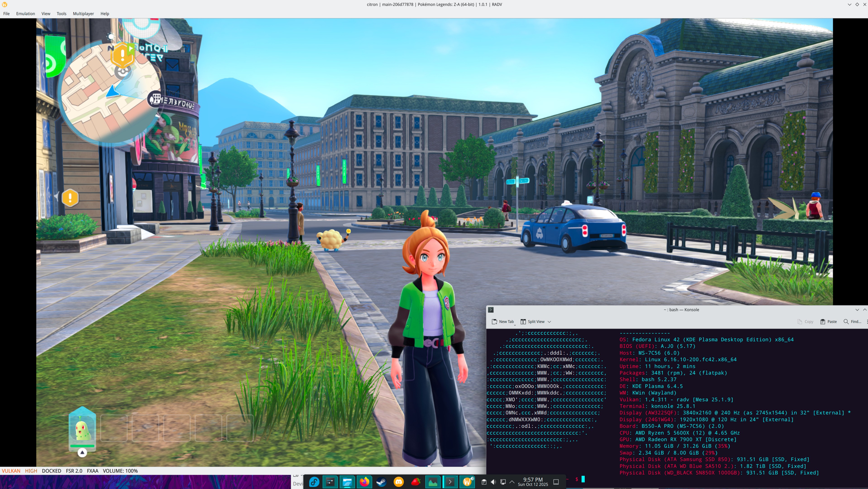Expand the Split View dropdown arrow
Screen dimensions: 868x489
coord(549,321)
